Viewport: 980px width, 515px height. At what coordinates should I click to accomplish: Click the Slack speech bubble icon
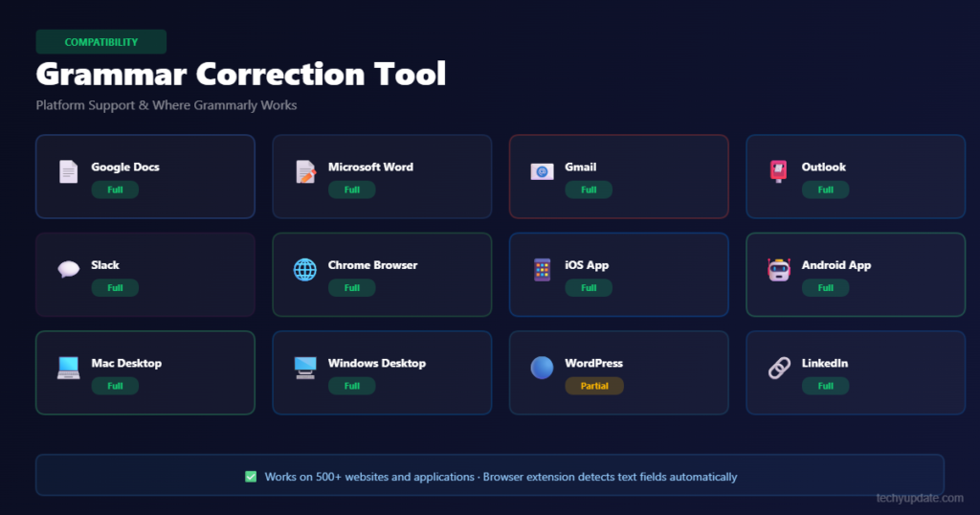pos(68,269)
